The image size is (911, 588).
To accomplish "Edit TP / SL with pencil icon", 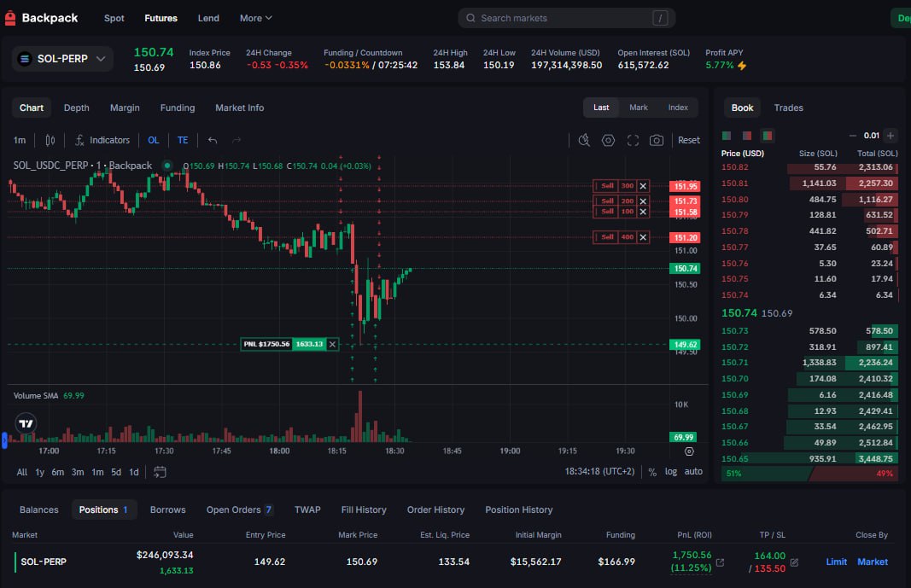I will (x=794, y=562).
